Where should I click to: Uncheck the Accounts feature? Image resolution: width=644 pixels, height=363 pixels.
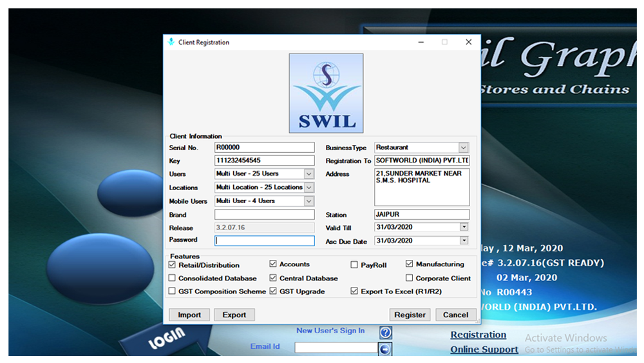[273, 264]
